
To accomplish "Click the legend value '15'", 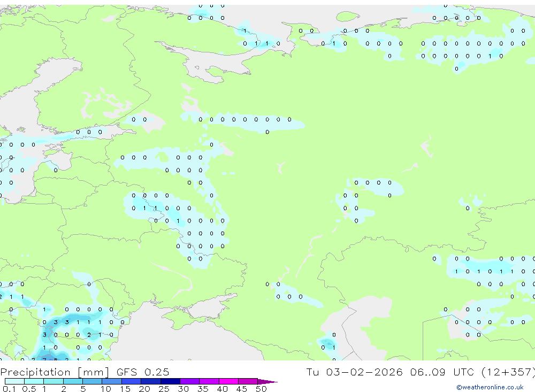I will tap(125, 389).
